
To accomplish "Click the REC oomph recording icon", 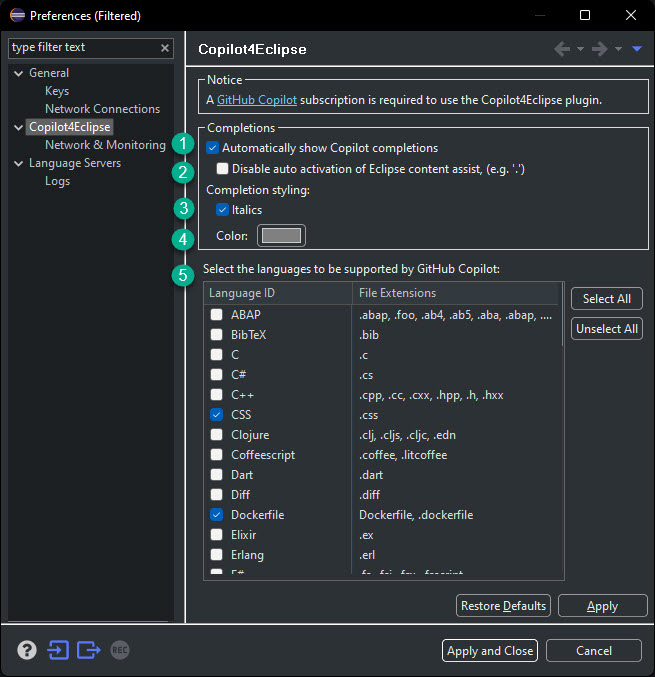I will 120,650.
